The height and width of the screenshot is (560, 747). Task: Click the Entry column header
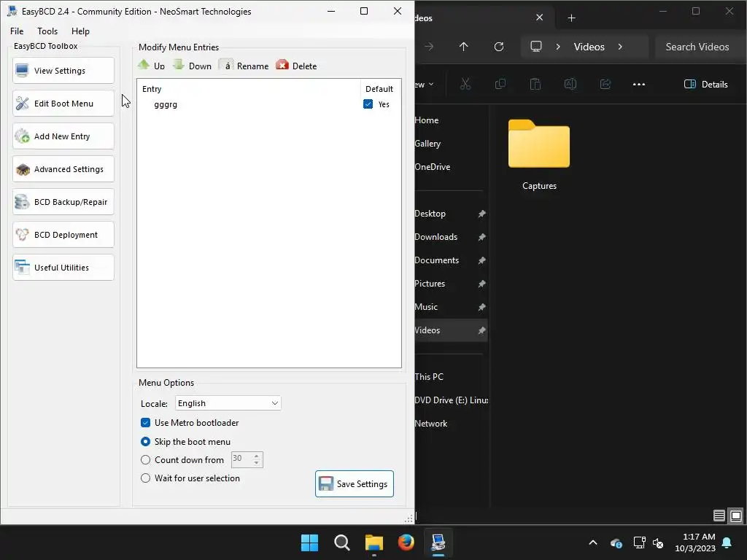(x=248, y=89)
